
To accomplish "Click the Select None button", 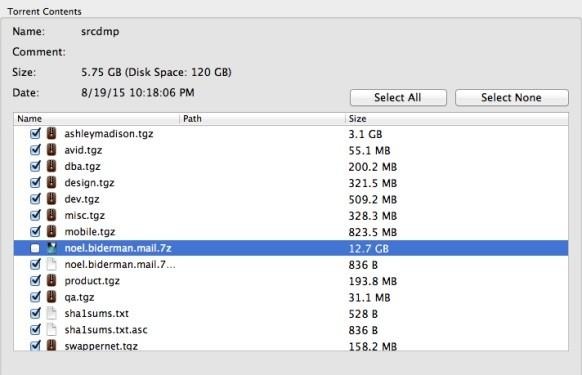I will [511, 98].
